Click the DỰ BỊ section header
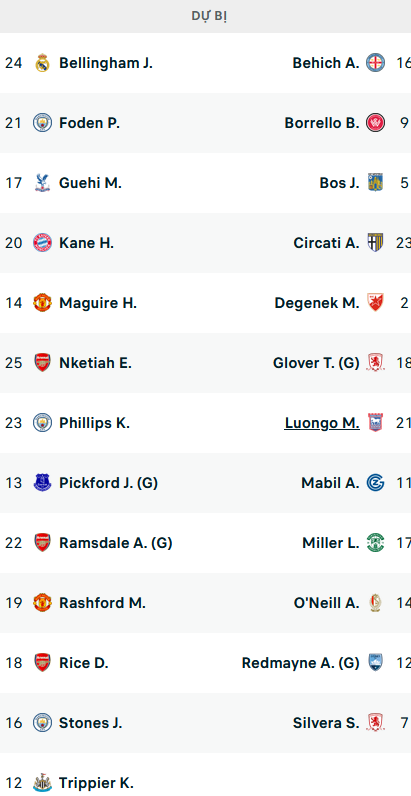 [209, 16]
